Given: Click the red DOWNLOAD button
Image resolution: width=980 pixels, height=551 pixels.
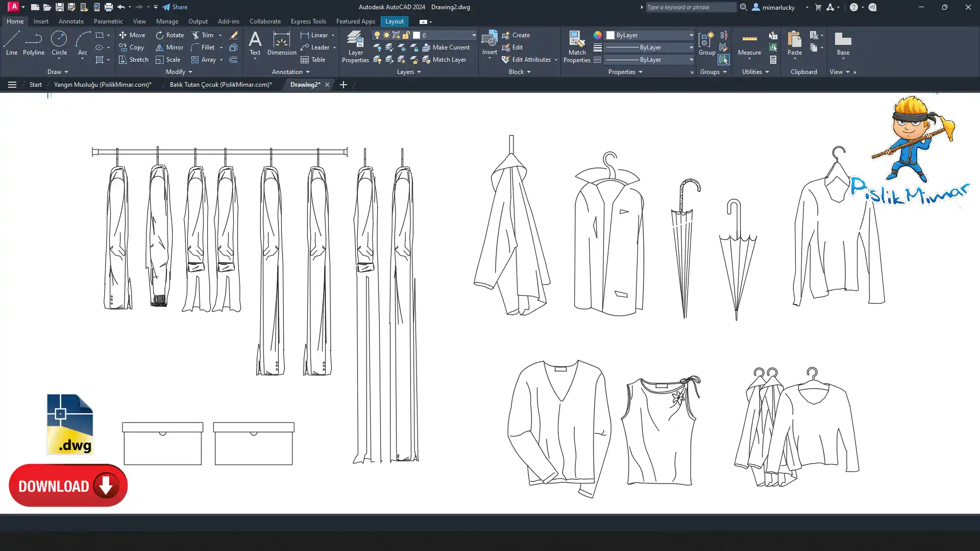Looking at the screenshot, I should (68, 485).
